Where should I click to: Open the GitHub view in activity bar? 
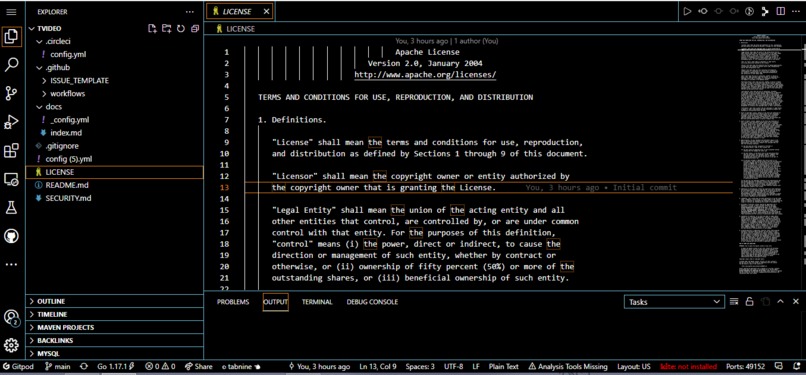[x=11, y=236]
